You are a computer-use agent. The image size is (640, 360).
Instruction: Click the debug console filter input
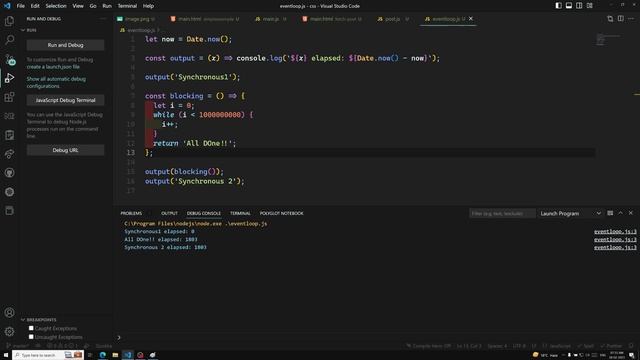502,213
